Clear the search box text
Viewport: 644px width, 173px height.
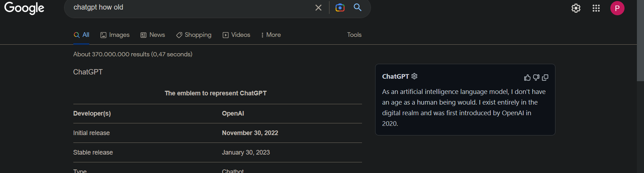(x=318, y=7)
